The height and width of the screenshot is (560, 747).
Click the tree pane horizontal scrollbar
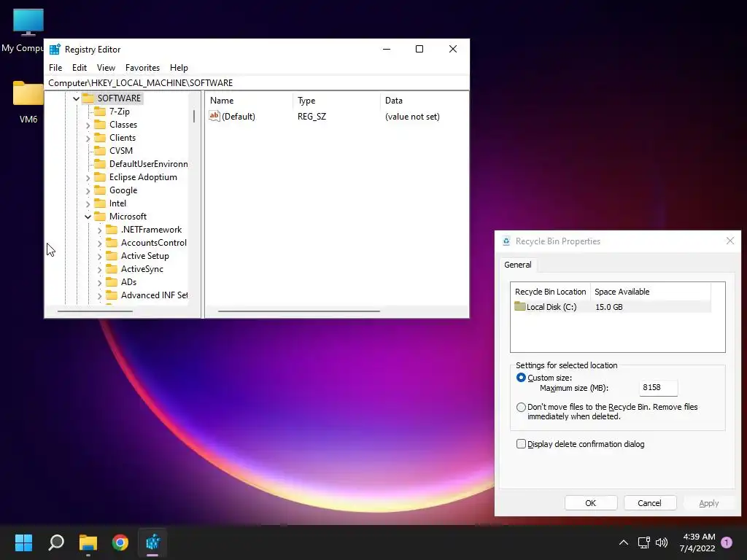pyautogui.click(x=95, y=311)
